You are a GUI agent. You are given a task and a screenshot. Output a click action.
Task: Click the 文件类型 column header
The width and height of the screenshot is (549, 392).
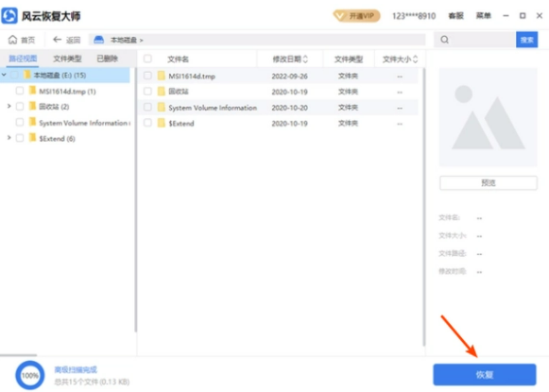click(349, 60)
